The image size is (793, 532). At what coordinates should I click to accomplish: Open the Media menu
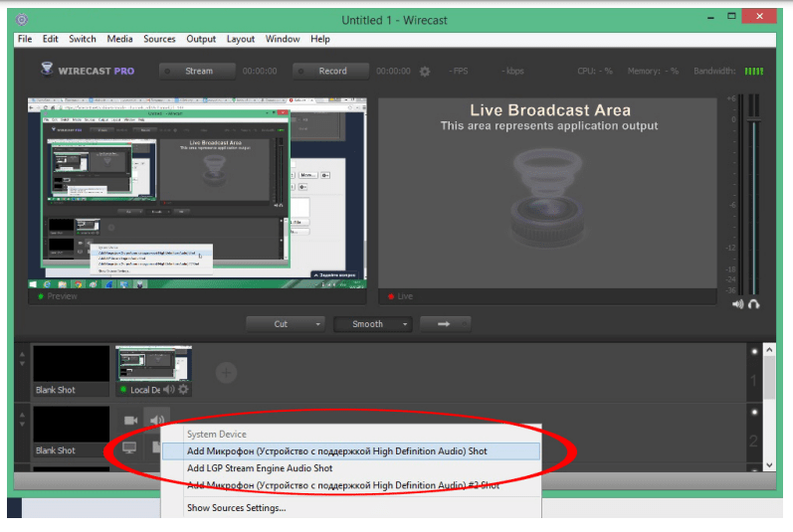(119, 39)
